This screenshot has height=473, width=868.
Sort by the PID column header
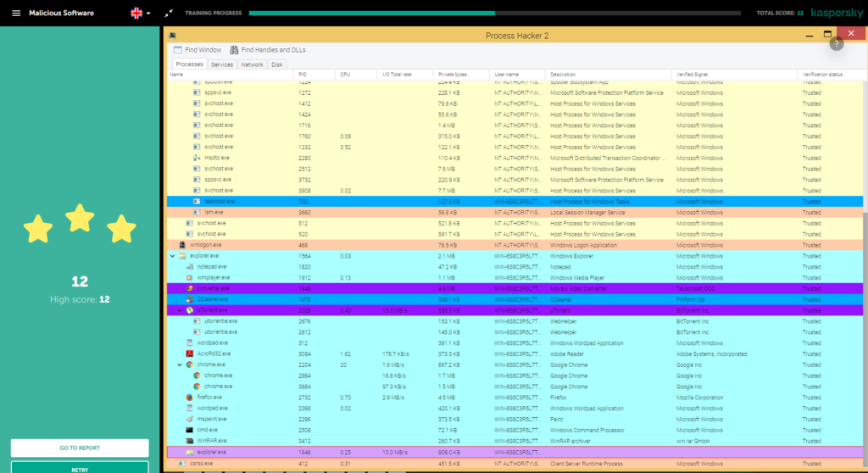(x=314, y=75)
